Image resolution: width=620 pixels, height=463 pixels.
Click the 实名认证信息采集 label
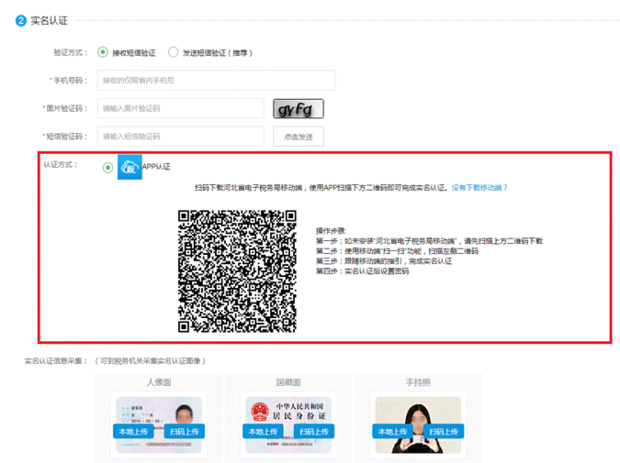pyautogui.click(x=55, y=361)
